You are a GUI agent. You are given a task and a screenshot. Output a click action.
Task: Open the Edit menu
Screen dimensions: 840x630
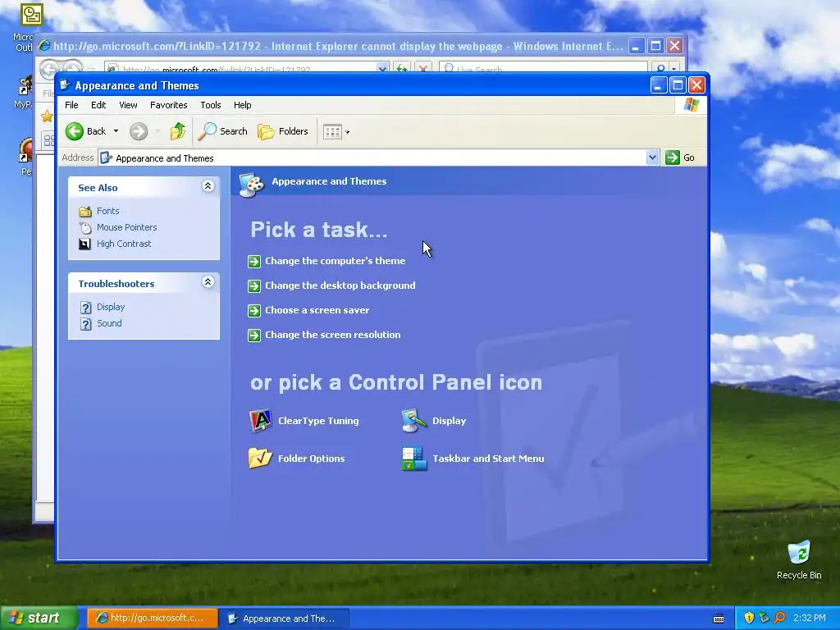(98, 105)
